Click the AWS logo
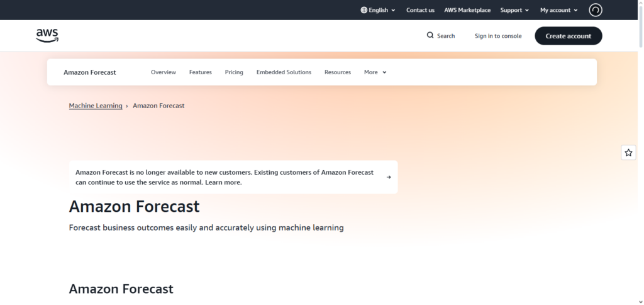Screen dimensions: 644x305 pos(47,36)
